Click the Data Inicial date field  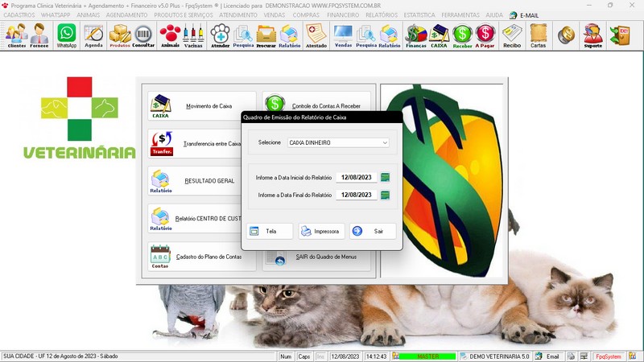pos(356,177)
